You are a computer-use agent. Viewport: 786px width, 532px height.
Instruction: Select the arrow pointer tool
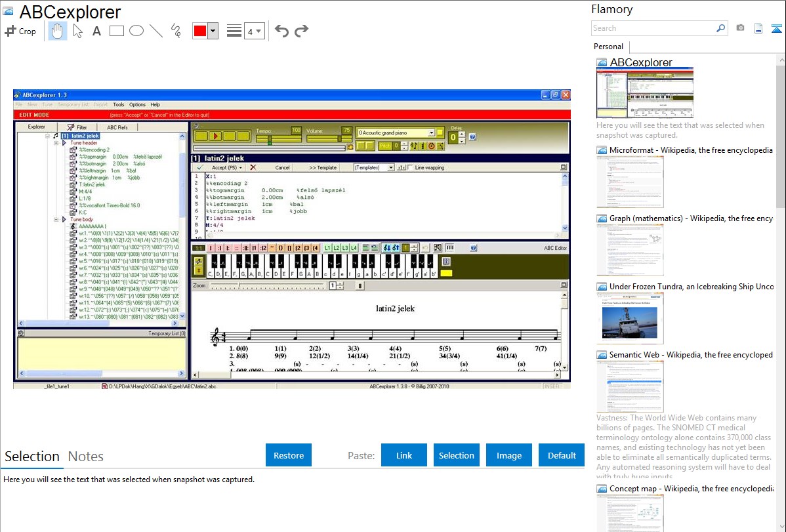tap(77, 31)
